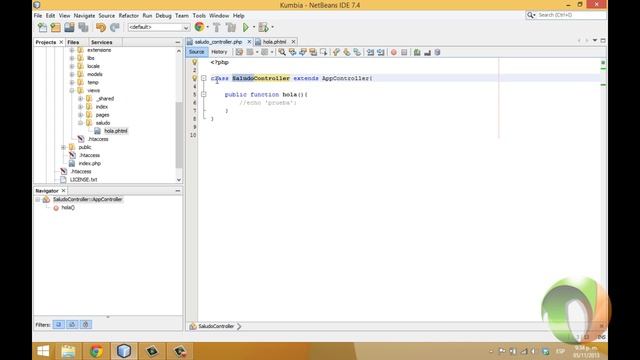Image resolution: width=640 pixels, height=360 pixels.
Task: Open the browser selector dropdown arrow
Action: 207,27
